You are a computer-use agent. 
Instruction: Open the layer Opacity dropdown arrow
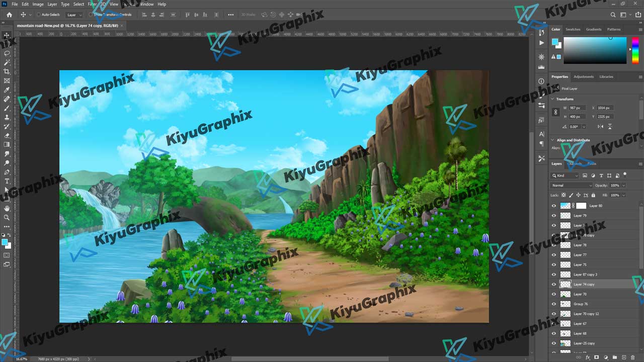coord(623,186)
